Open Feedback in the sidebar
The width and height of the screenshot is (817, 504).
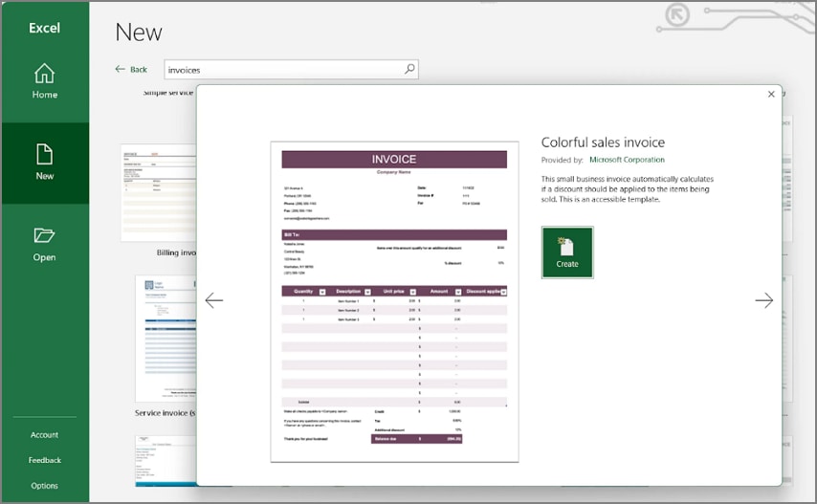[x=44, y=460]
